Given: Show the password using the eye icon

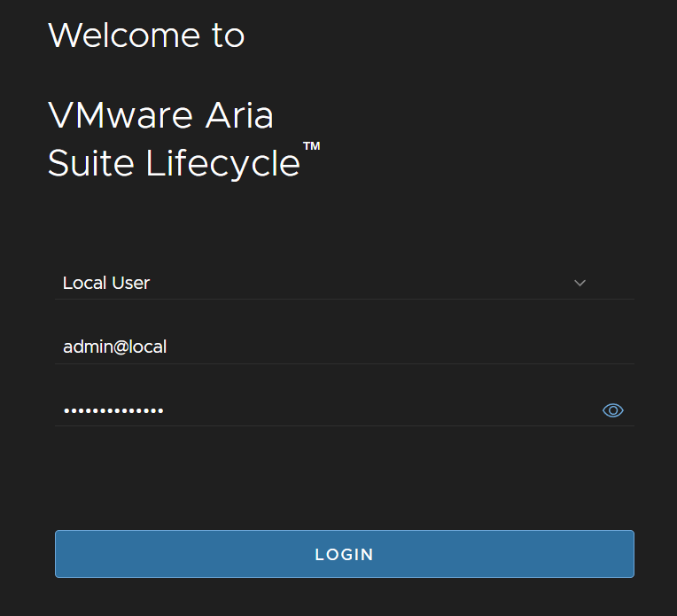Looking at the screenshot, I should tap(612, 410).
